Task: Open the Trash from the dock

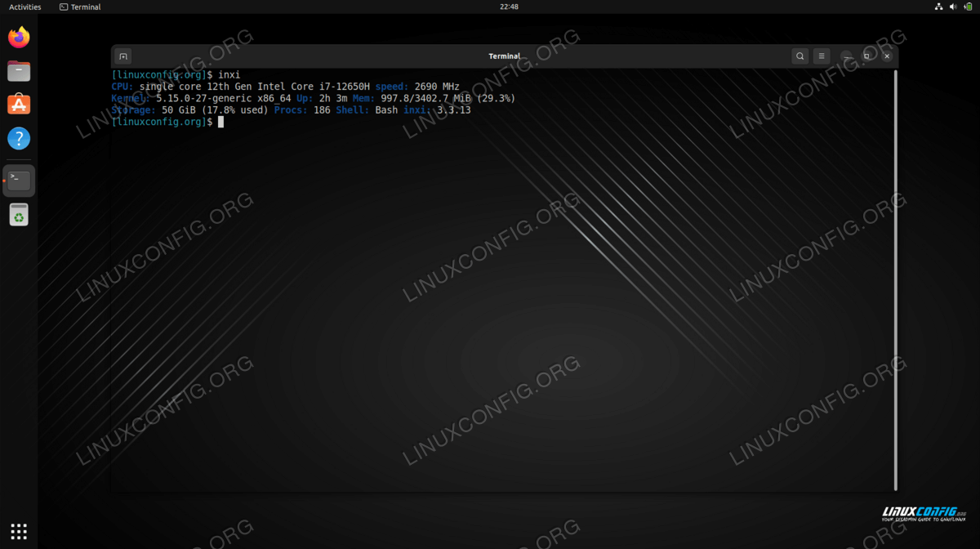Action: coord(19,215)
